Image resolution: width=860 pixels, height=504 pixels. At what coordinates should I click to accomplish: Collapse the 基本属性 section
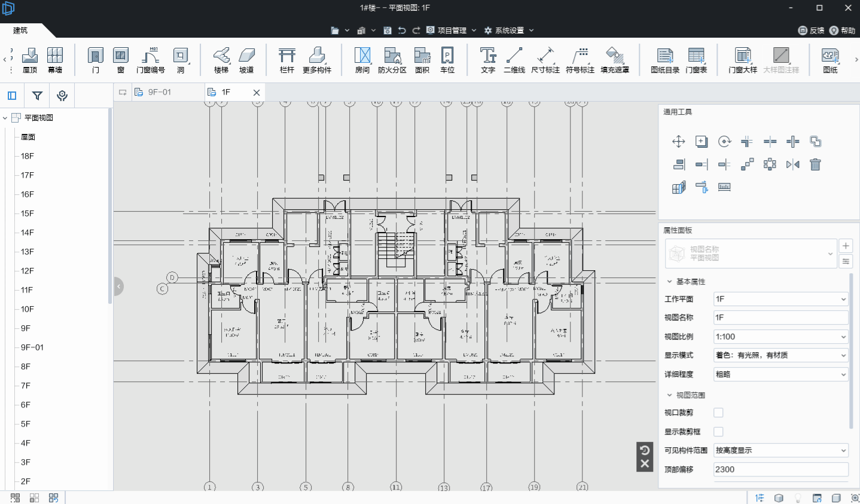pyautogui.click(x=669, y=282)
